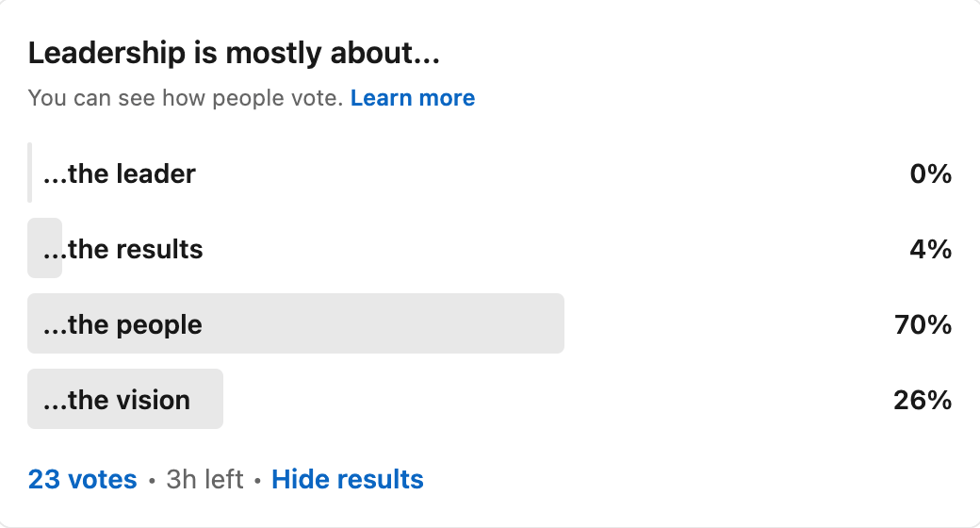Select the '...the vision' option label
The image size is (980, 528).
click(x=117, y=400)
